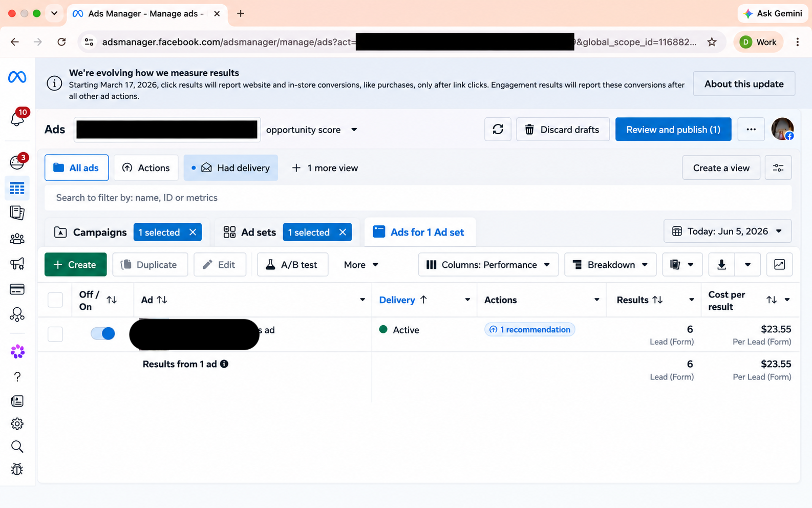Start an A/B test
The image size is (812, 508).
(x=292, y=264)
